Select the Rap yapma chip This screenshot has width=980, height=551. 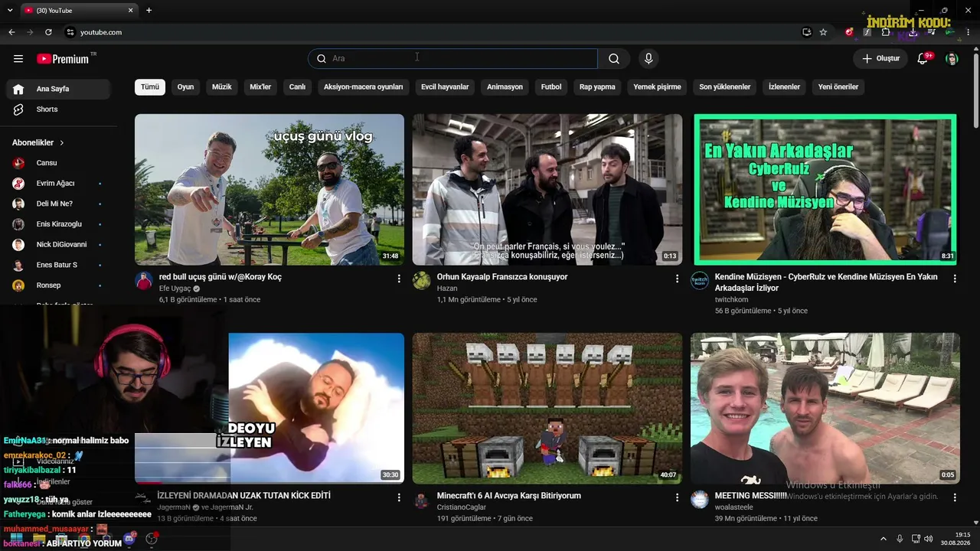click(597, 87)
